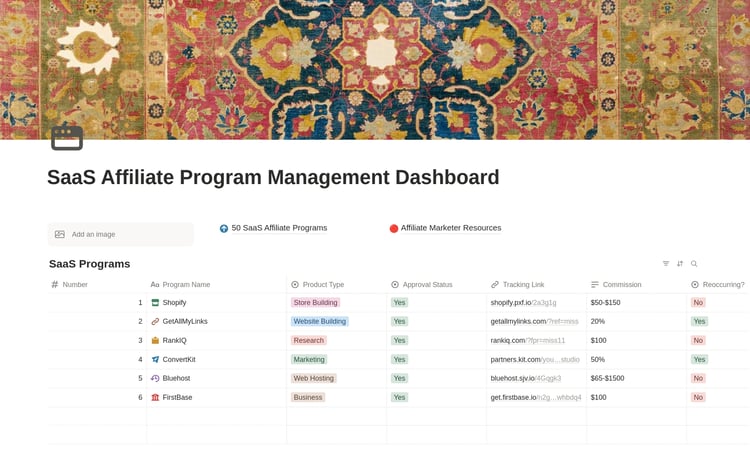Click the 50% commission cell

637,359
